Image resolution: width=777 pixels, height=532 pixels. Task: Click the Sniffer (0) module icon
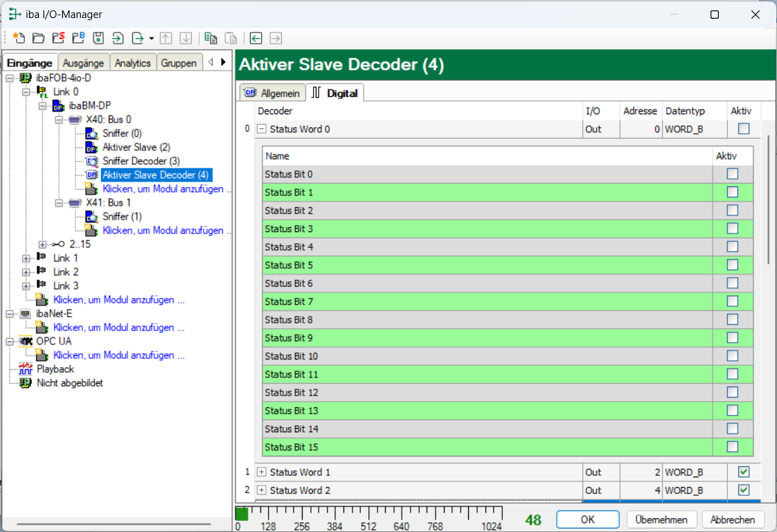tap(91, 134)
